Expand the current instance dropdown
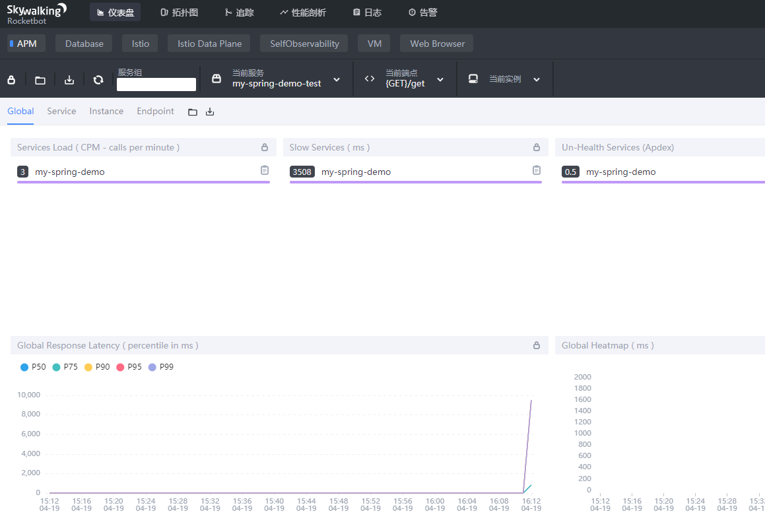The image size is (765, 532). pyautogui.click(x=506, y=79)
